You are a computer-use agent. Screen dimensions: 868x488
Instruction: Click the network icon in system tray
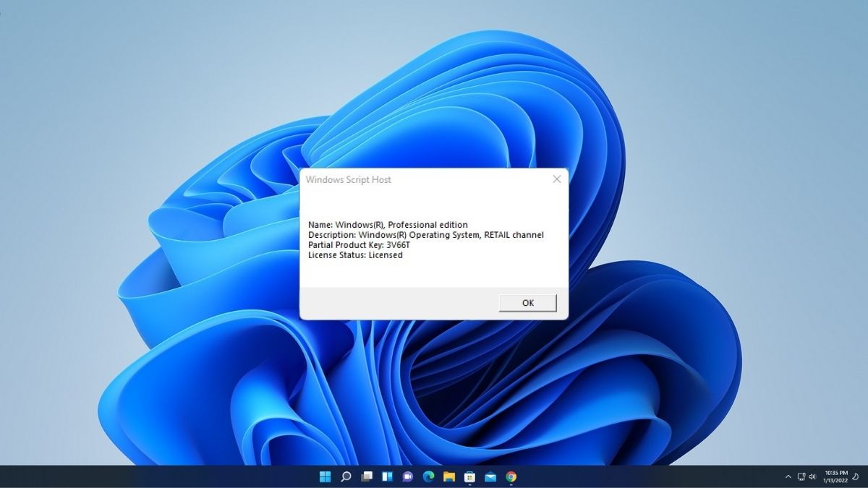click(801, 476)
